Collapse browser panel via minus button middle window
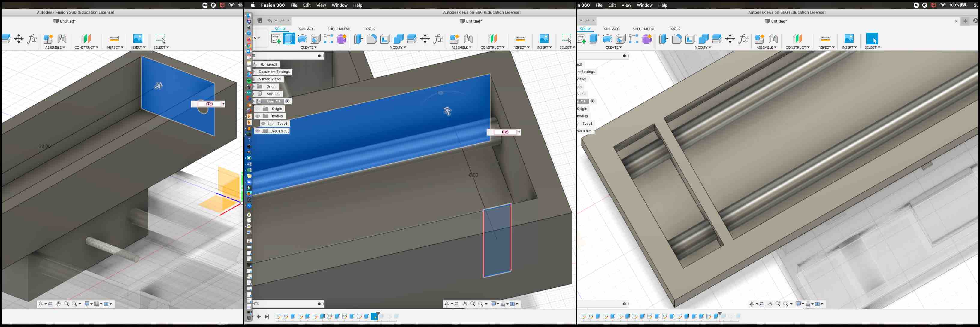 point(319,56)
